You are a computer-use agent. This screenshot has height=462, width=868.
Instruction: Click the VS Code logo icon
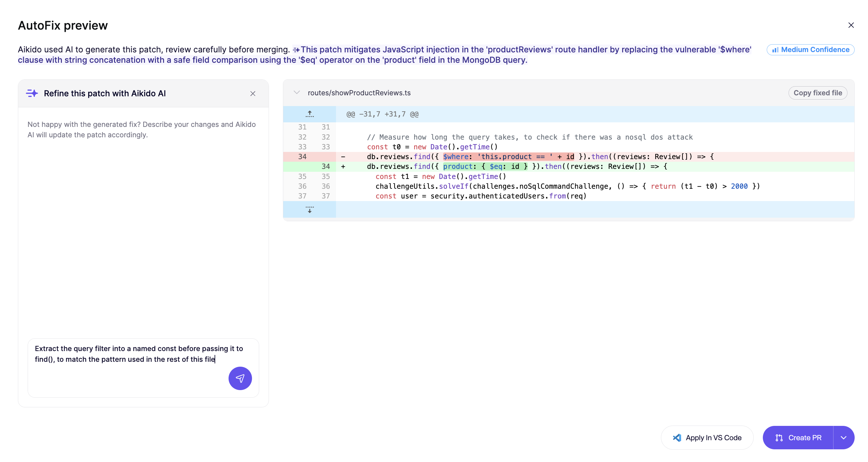(x=677, y=437)
